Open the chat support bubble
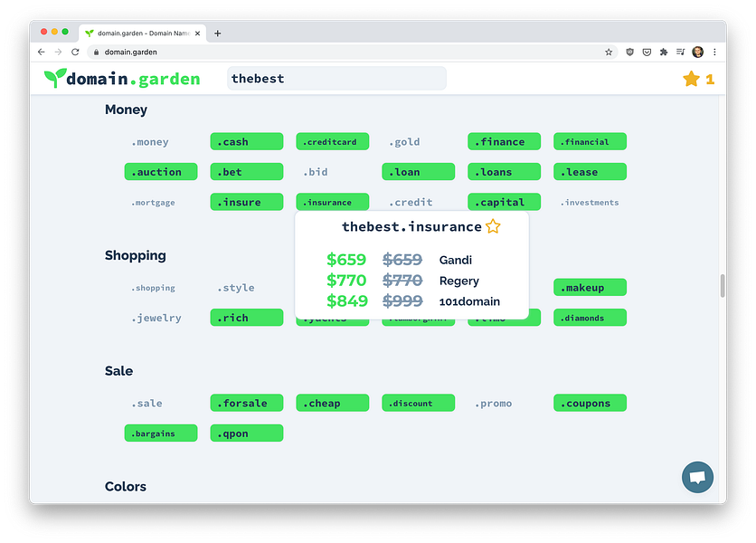This screenshot has width=756, height=543. pos(697,477)
